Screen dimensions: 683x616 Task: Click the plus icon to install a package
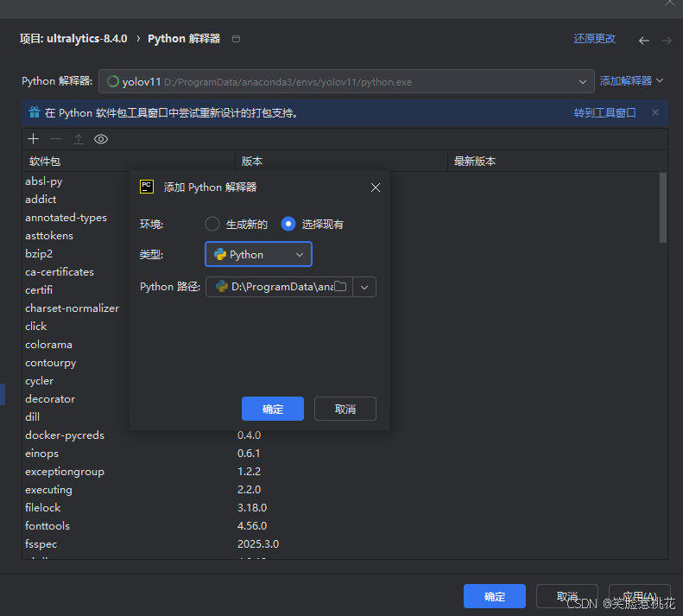(x=33, y=139)
